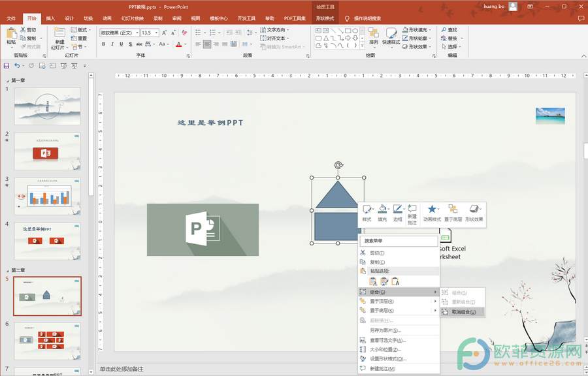Click Ungroup (取消组合) in the submenu
Viewport: 588px width, 376px height.
463,312
